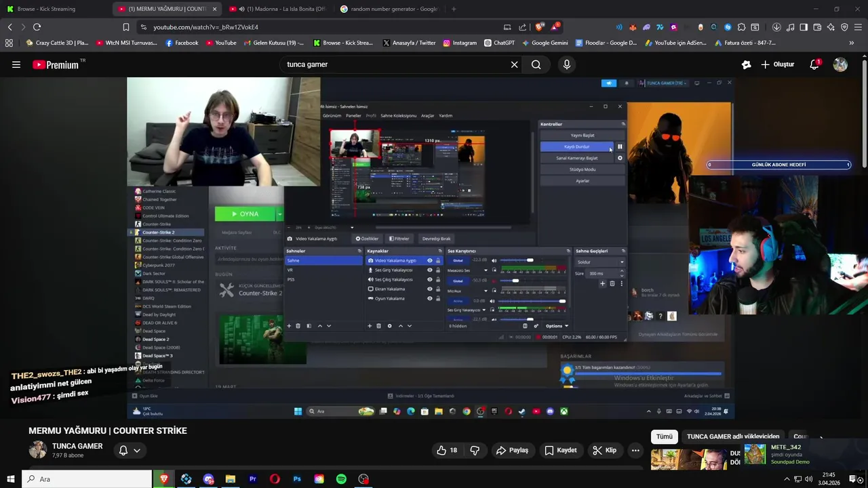The height and width of the screenshot is (488, 868).
Task: Open the ChatGPT bookmark
Action: [499, 43]
